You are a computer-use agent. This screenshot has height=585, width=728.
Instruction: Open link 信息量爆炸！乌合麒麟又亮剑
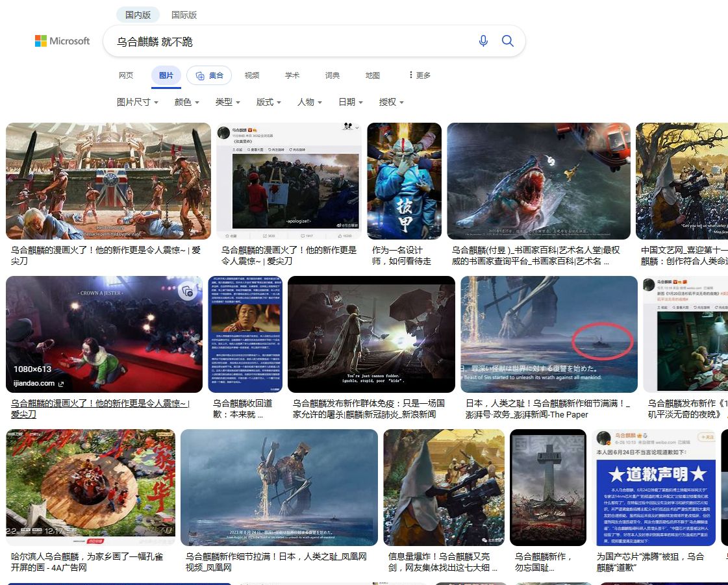(x=442, y=562)
